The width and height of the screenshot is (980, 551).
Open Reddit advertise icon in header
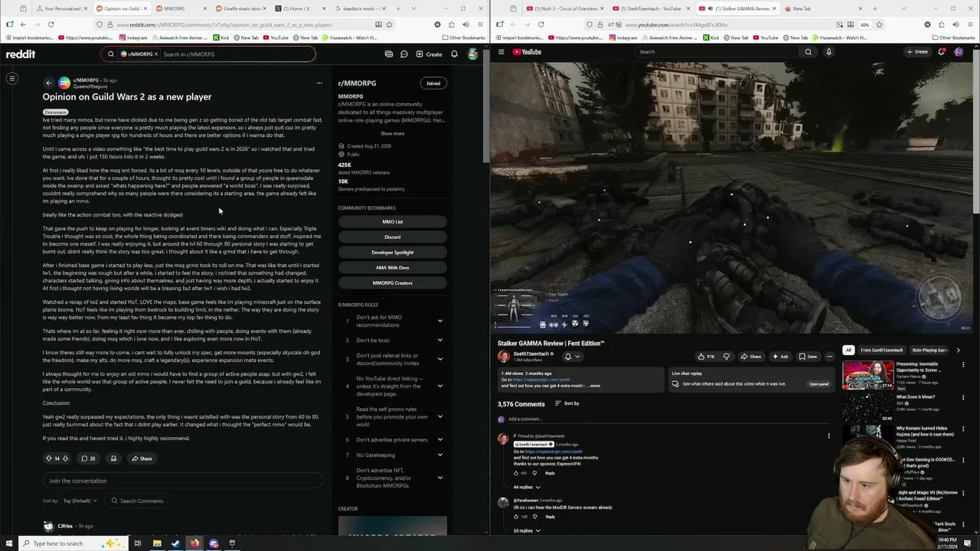point(389,54)
